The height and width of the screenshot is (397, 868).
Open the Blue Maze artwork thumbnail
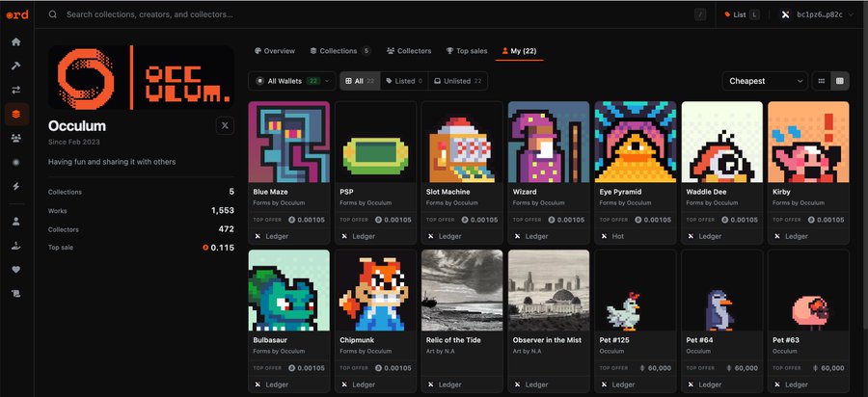point(289,142)
